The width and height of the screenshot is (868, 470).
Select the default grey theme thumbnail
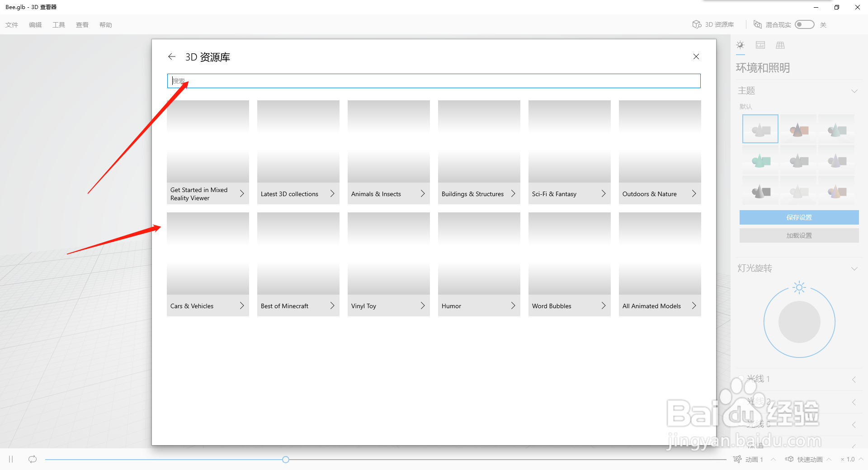coord(760,129)
